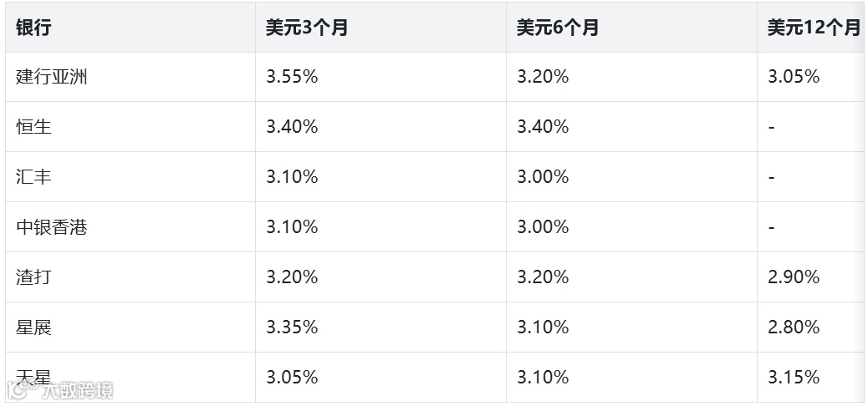Image resolution: width=868 pixels, height=406 pixels.
Task: Click 建行亚洲's 12-month 3.05% rate
Action: (794, 77)
